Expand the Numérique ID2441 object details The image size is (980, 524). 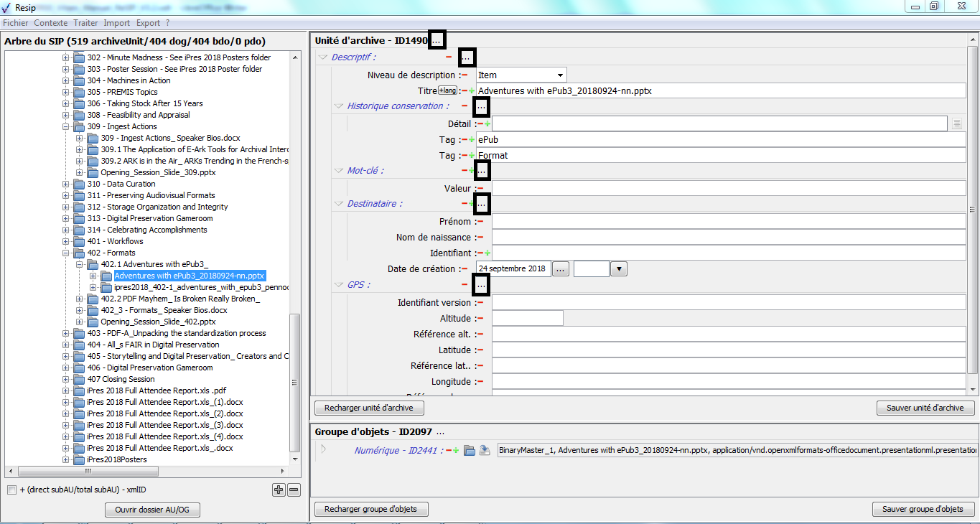[x=323, y=449]
